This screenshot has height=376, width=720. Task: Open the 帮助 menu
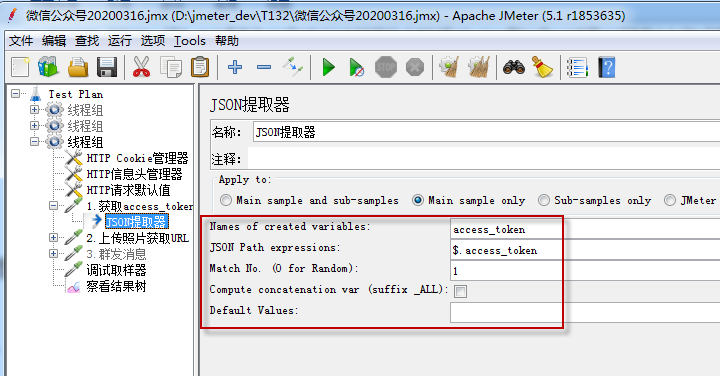[x=227, y=41]
